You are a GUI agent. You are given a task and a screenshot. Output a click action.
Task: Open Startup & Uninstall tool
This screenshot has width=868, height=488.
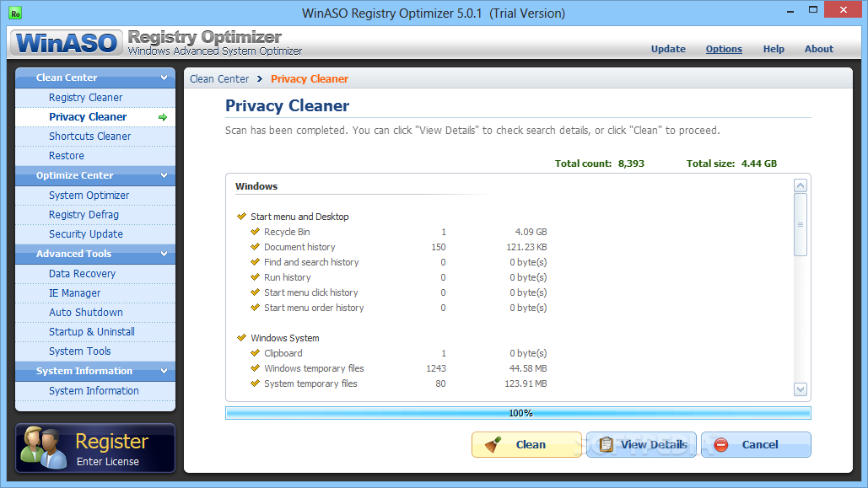coord(95,331)
